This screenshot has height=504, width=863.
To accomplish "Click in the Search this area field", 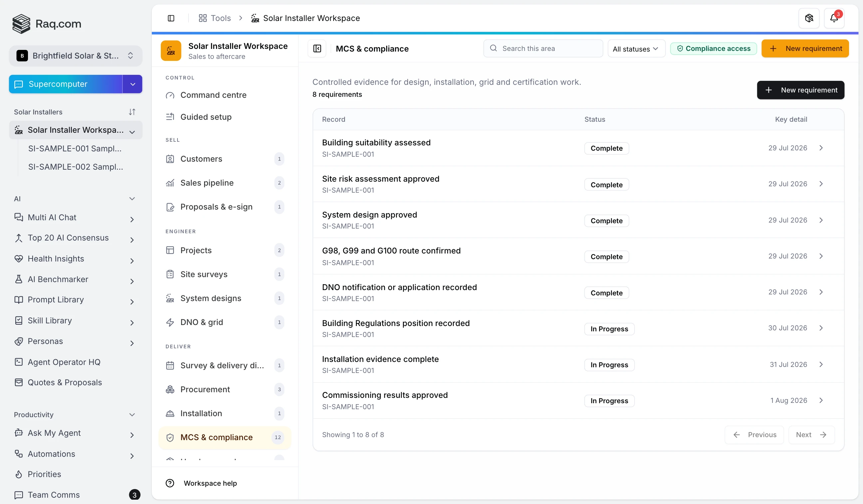I will (x=543, y=49).
